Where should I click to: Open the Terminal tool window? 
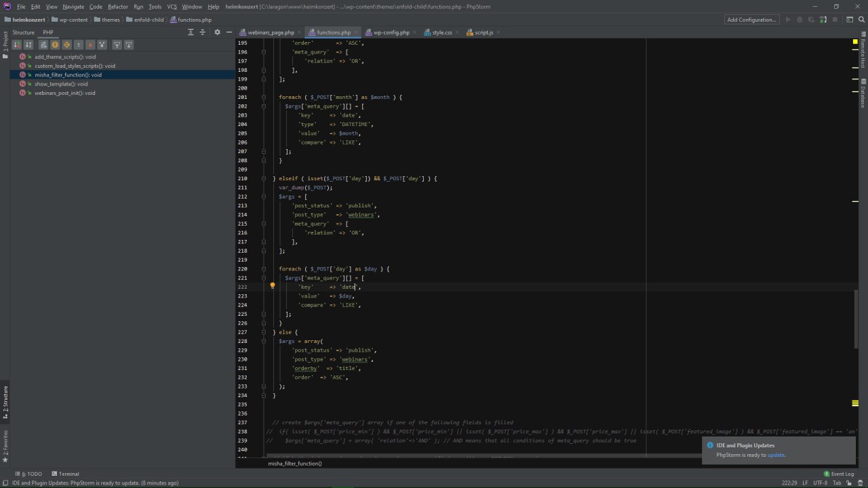coord(64,474)
